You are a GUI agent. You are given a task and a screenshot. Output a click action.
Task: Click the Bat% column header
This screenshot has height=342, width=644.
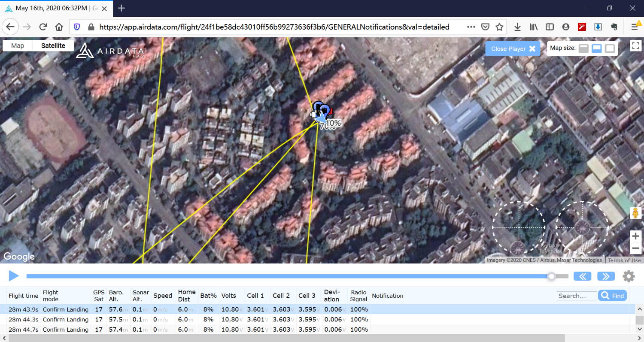(208, 296)
